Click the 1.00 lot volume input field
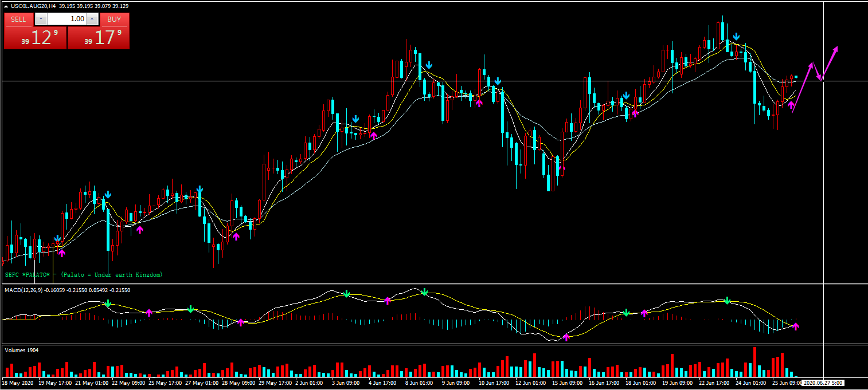Viewport: 868px width, 390px height. coord(67,19)
